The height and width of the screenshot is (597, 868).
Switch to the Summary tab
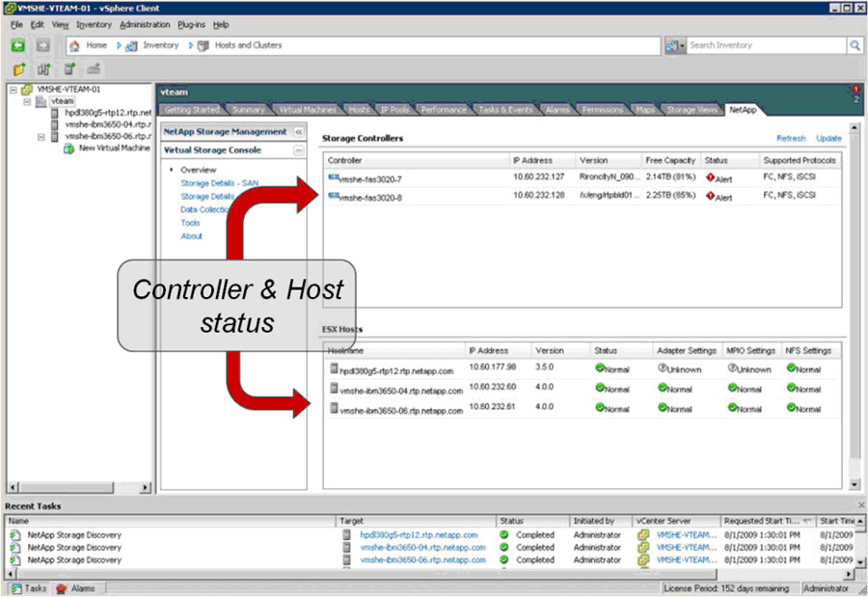click(248, 110)
